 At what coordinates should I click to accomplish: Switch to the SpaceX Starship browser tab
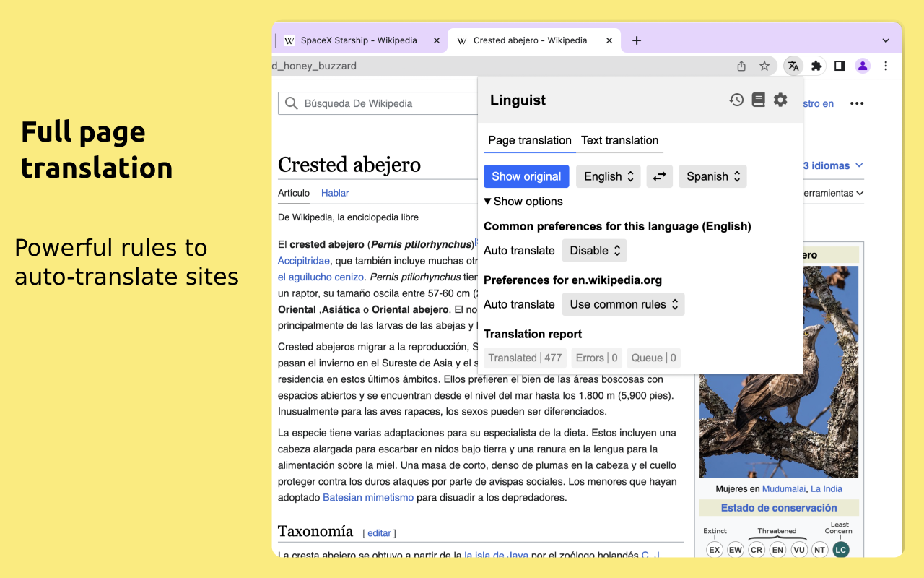click(359, 40)
